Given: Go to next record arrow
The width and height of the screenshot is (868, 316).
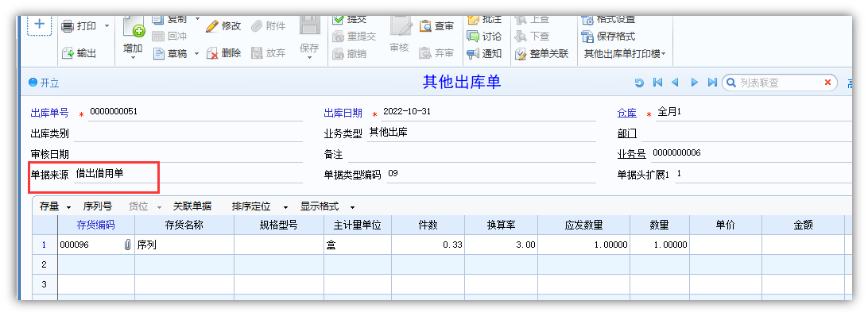Looking at the screenshot, I should [694, 83].
